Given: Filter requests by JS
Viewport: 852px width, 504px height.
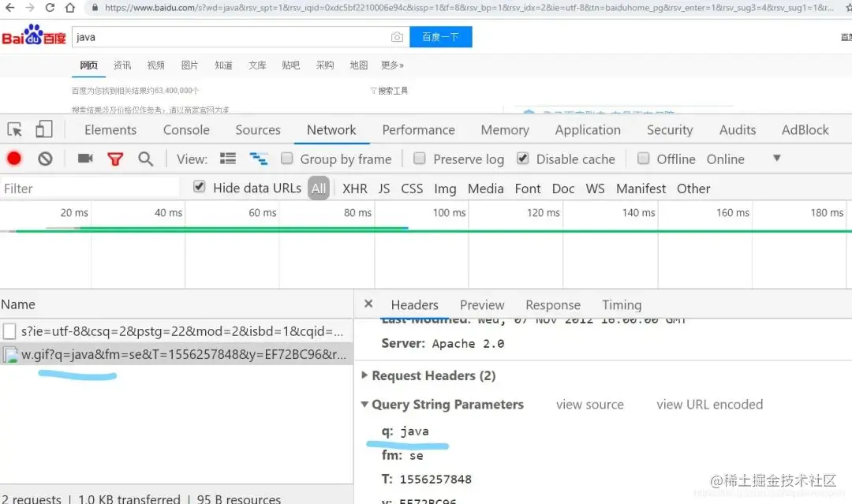Looking at the screenshot, I should pyautogui.click(x=384, y=189).
